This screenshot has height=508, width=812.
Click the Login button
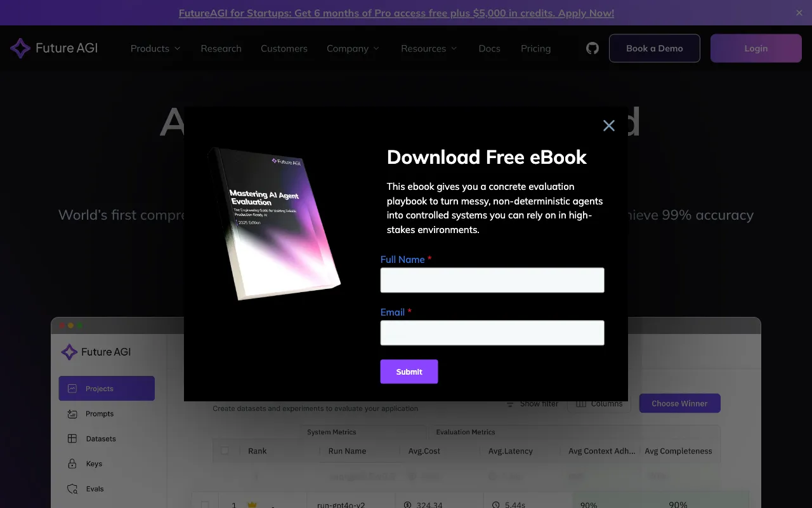(756, 48)
